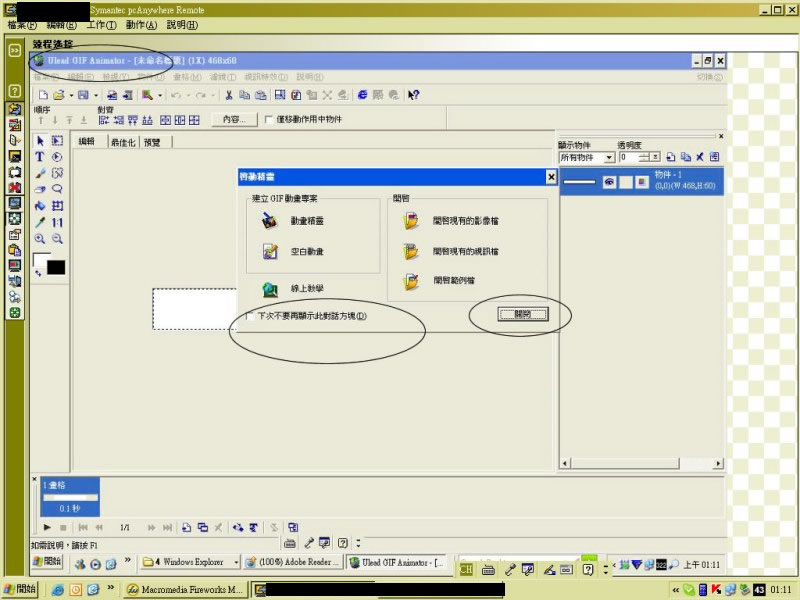The height and width of the screenshot is (600, 800).
Task: Click the Add frame icon in frame panel
Action: click(187, 527)
